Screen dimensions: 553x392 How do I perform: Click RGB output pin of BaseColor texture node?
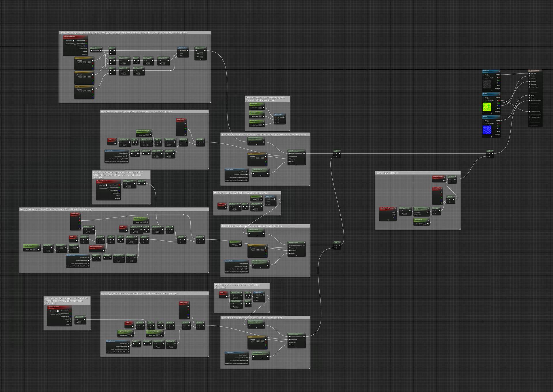[x=499, y=75]
